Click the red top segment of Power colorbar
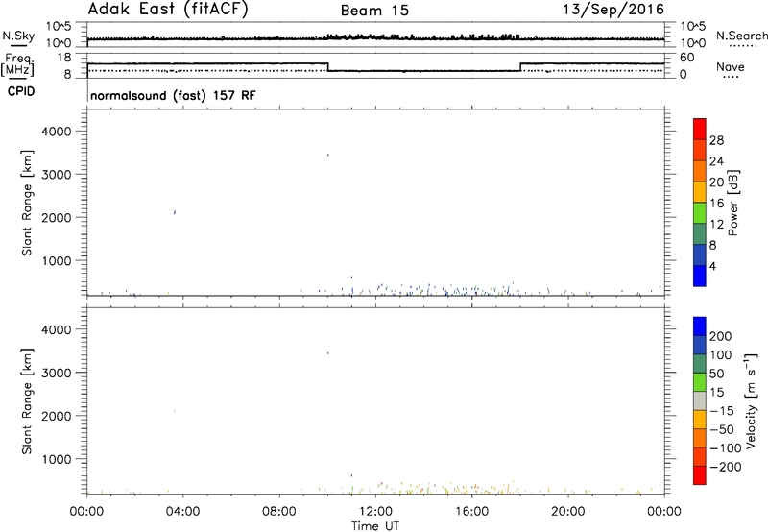 point(700,129)
